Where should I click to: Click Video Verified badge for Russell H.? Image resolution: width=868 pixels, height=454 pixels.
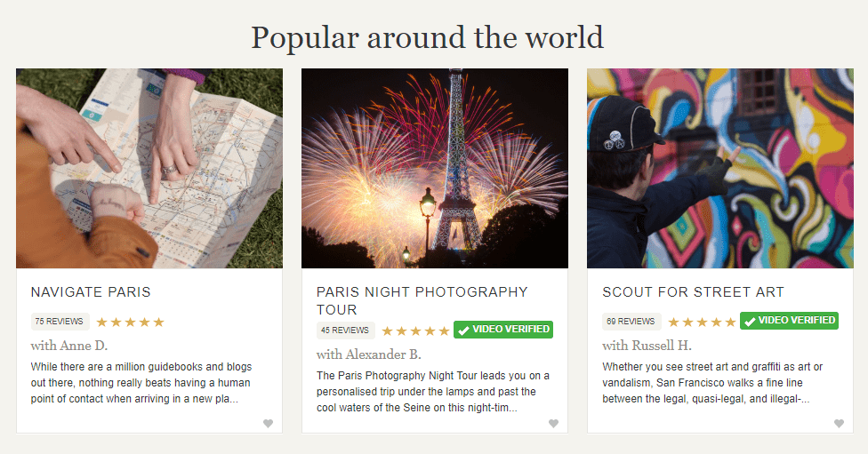click(x=790, y=321)
